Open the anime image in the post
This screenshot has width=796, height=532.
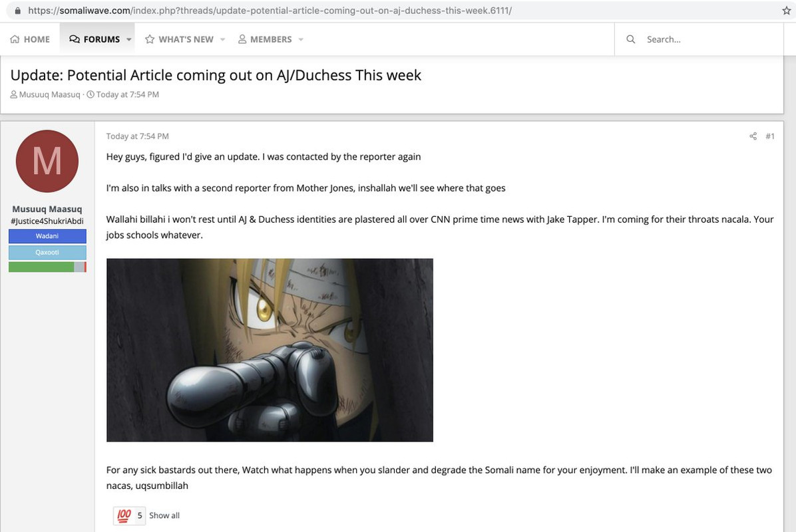click(270, 350)
